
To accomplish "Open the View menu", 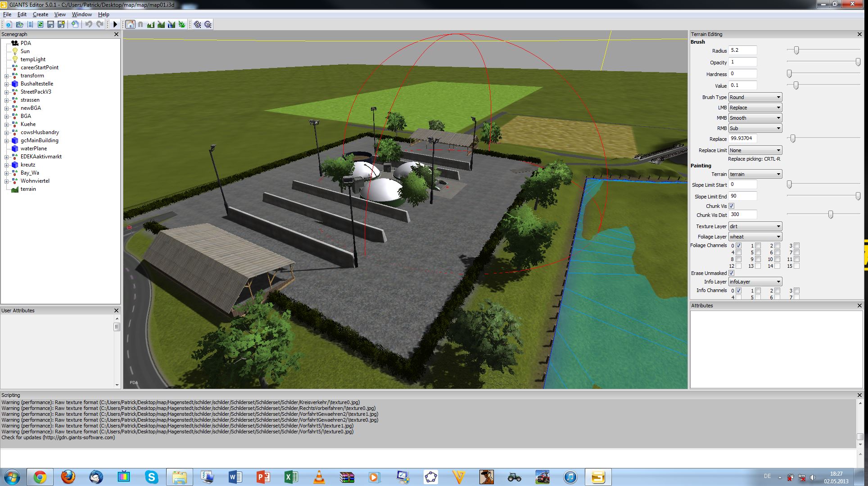I will pyautogui.click(x=60, y=14).
